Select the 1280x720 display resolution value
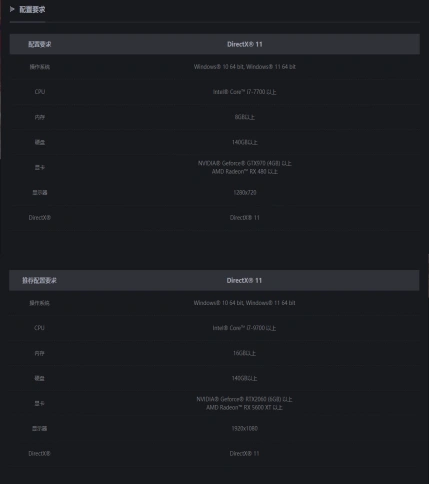This screenshot has width=429, height=484. [245, 193]
